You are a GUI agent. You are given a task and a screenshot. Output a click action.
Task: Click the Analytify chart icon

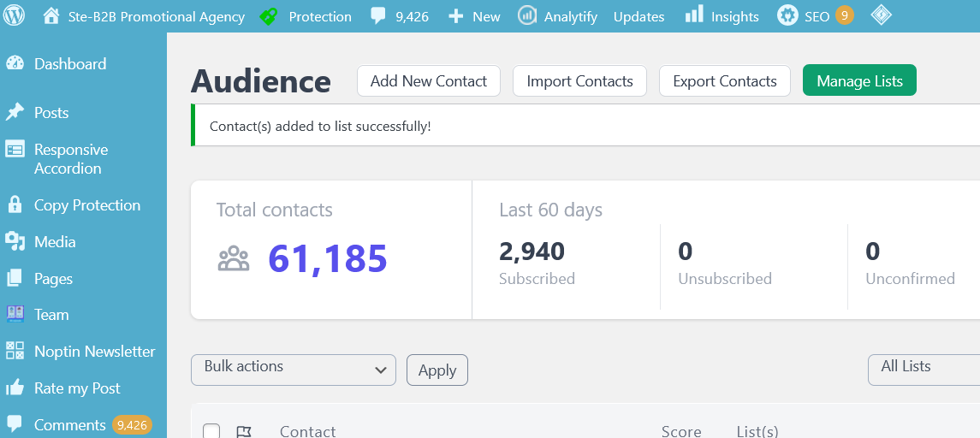[x=527, y=16]
